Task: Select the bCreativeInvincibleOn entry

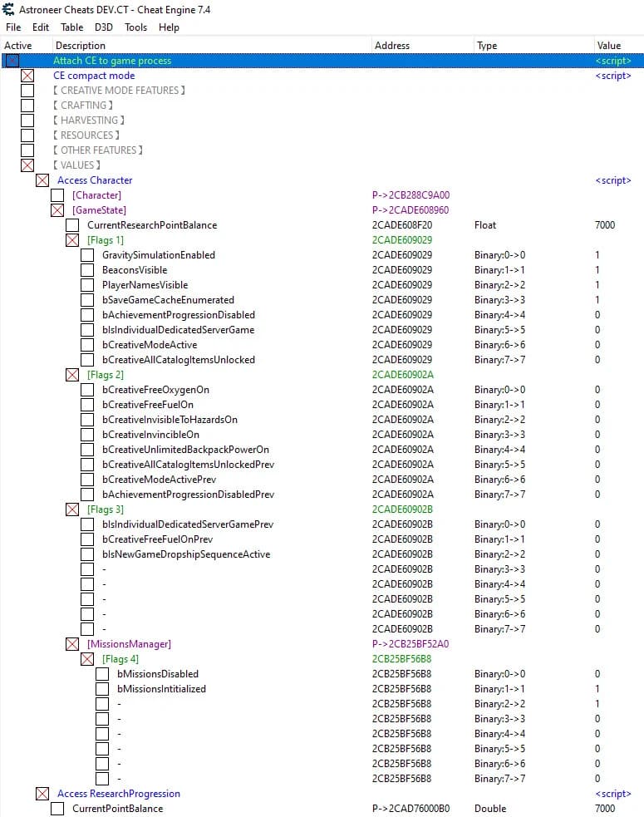Action: pyautogui.click(x=150, y=435)
